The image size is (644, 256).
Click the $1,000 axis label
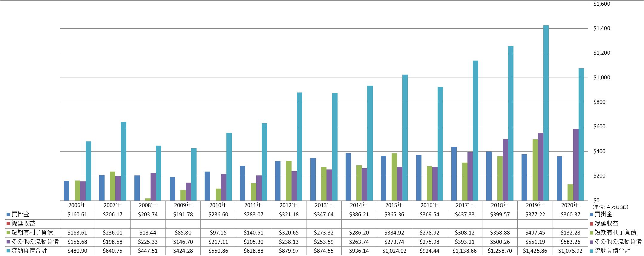point(602,78)
